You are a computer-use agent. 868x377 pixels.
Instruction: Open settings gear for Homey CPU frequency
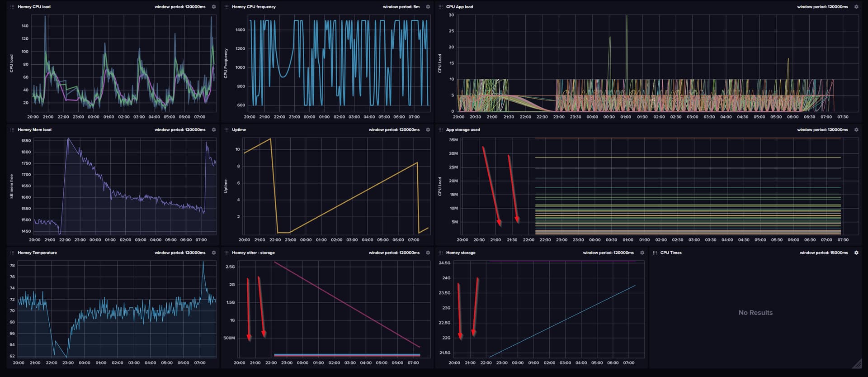(x=428, y=7)
